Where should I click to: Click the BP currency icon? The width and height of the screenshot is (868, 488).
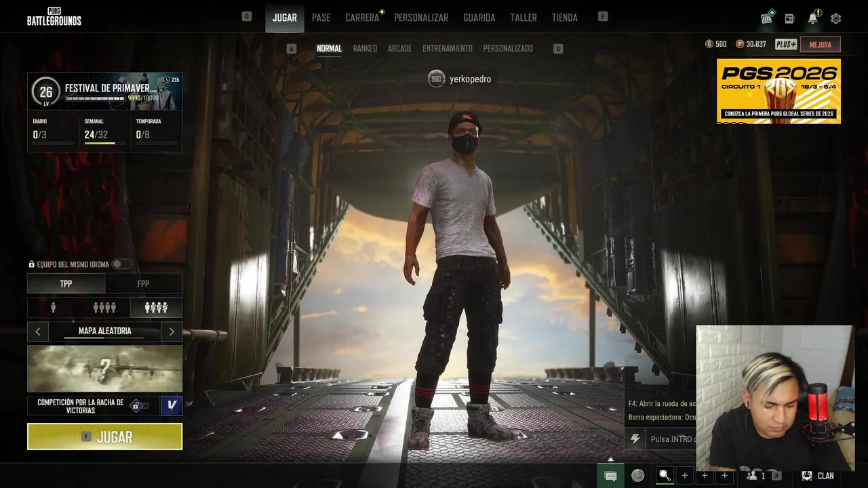pyautogui.click(x=740, y=44)
